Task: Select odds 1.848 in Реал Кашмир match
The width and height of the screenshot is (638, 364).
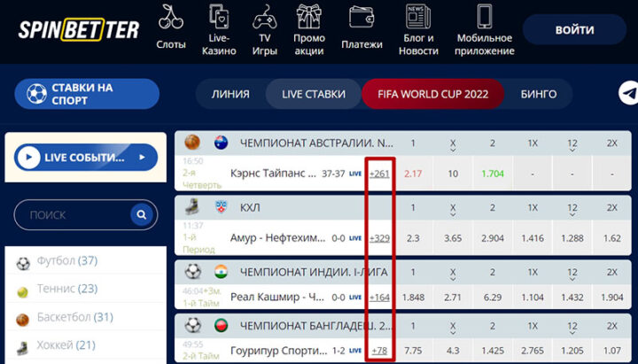Action: pyautogui.click(x=413, y=298)
